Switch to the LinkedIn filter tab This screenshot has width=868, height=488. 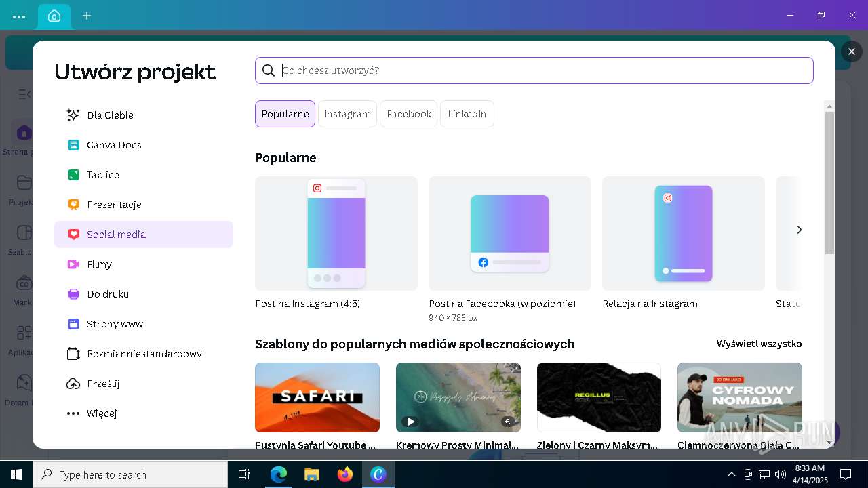(x=467, y=114)
